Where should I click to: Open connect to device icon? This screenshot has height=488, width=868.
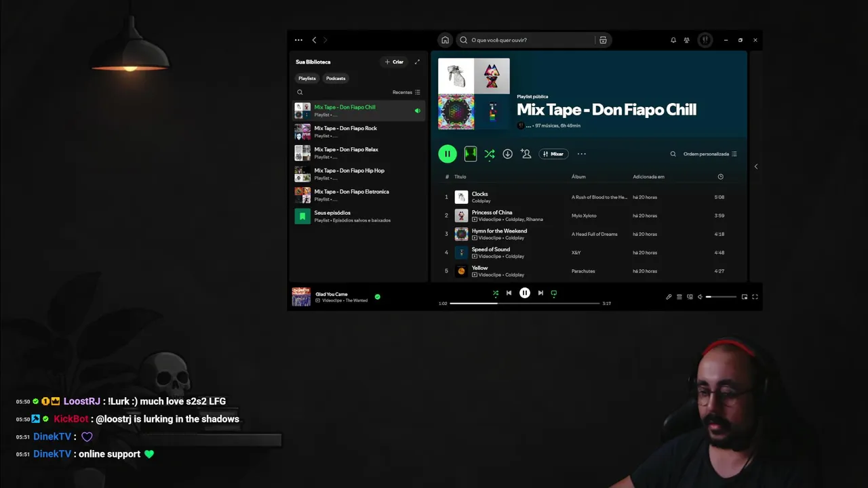[x=690, y=297]
